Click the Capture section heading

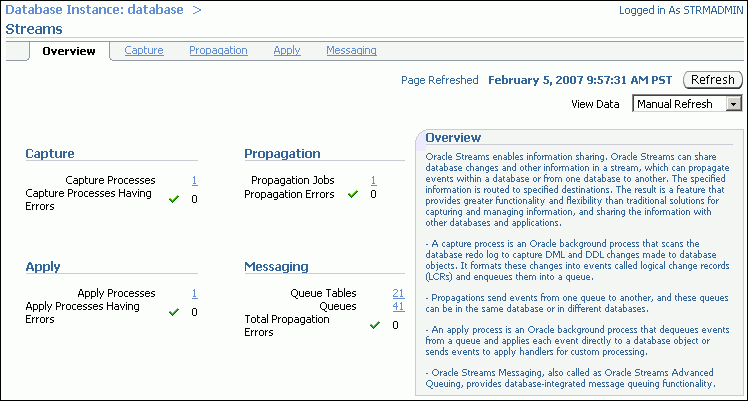pos(50,154)
